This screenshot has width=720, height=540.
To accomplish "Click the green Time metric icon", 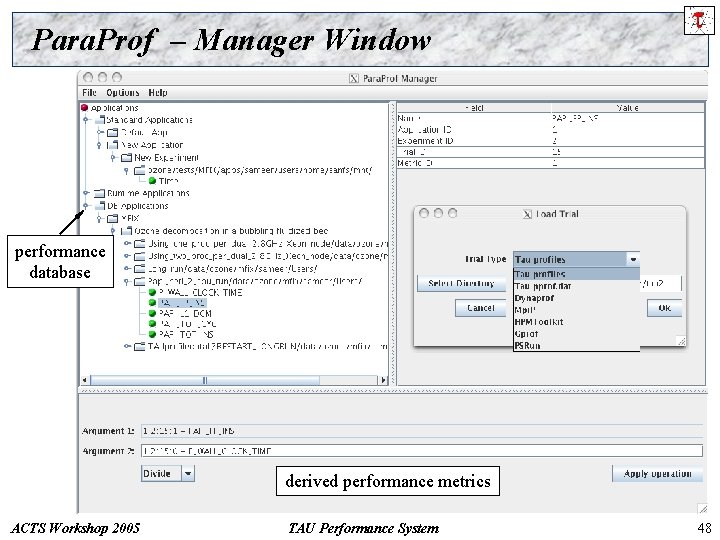I will [152, 181].
